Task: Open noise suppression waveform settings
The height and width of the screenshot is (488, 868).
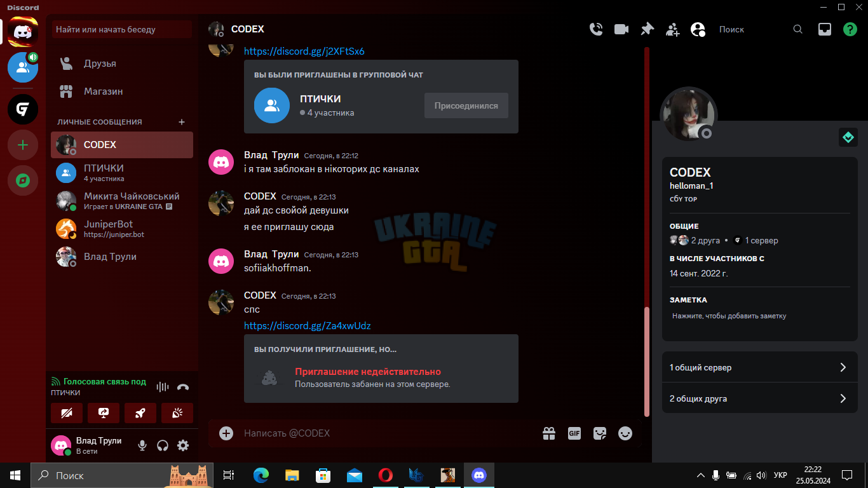Action: coord(163,387)
